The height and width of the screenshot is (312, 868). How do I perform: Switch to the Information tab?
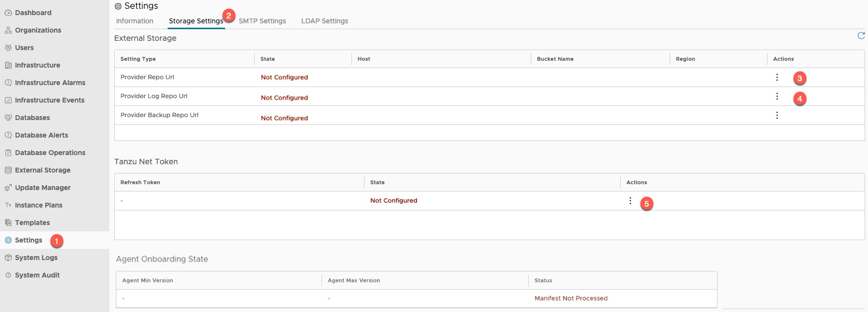pos(135,21)
